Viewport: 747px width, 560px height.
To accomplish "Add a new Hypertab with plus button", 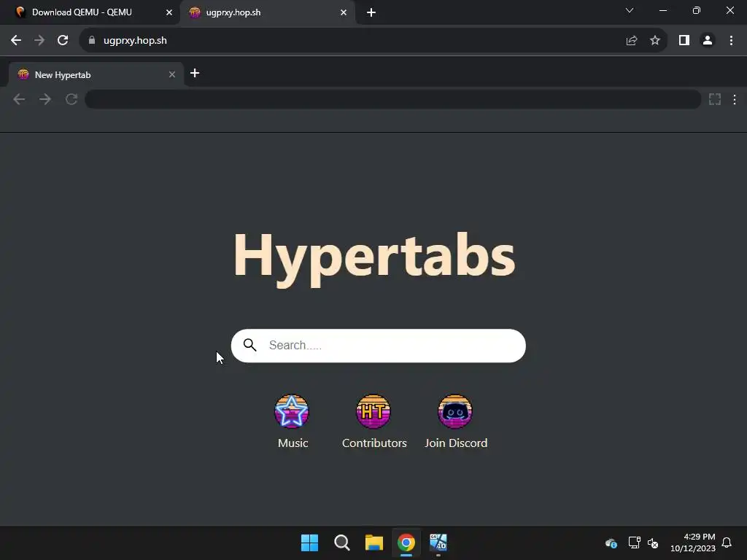I will point(195,73).
